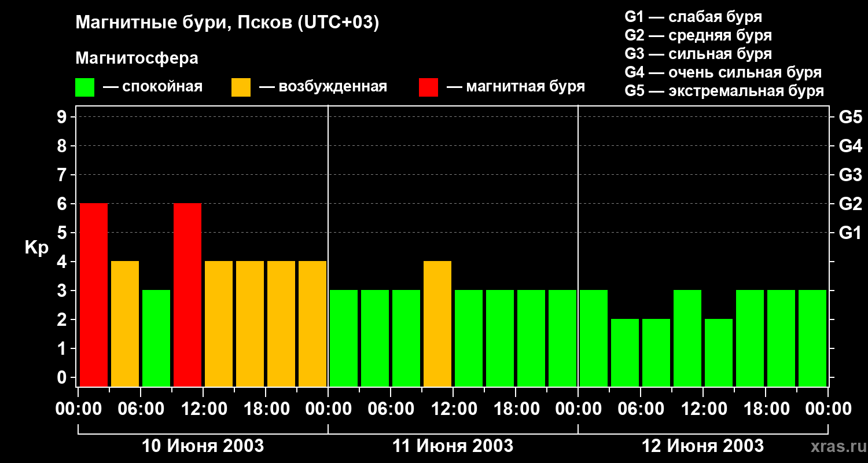Click the "Kp" vertical axis label
Viewport: 868px width, 463px height.
(x=36, y=248)
